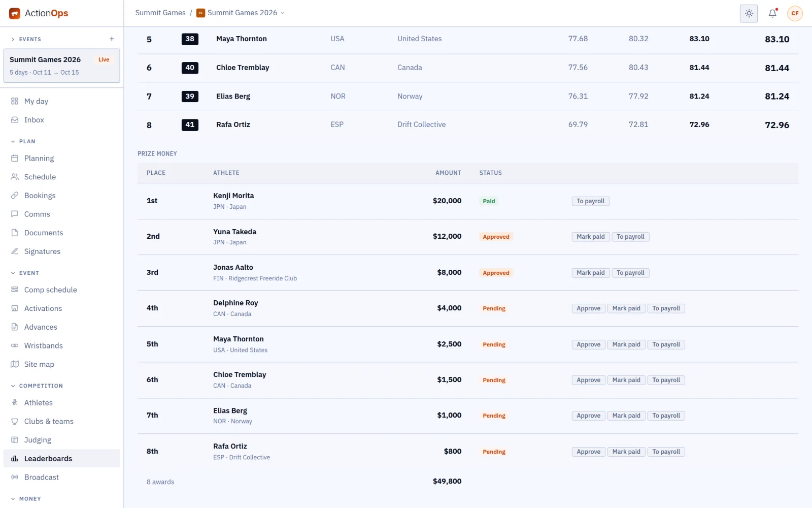The image size is (812, 508).
Task: Click the Signatures pen icon
Action: coord(15,251)
